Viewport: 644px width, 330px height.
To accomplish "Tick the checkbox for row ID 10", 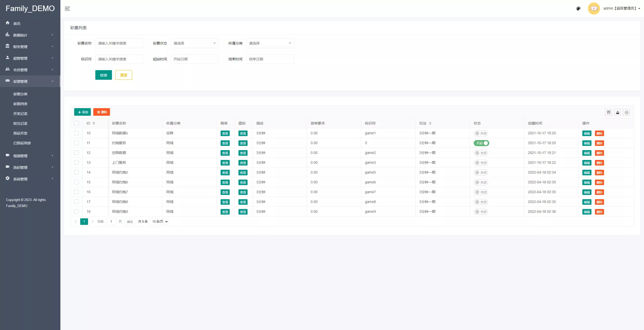I will tap(76, 133).
